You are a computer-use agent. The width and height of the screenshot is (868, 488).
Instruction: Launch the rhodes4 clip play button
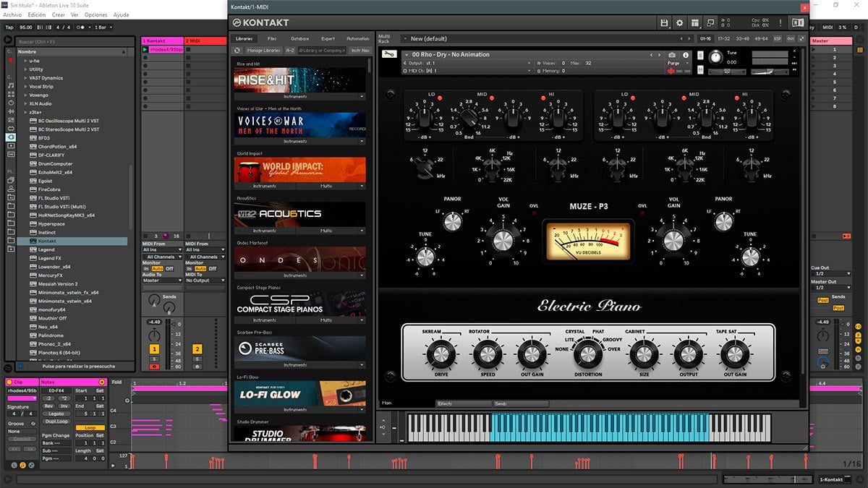[145, 49]
